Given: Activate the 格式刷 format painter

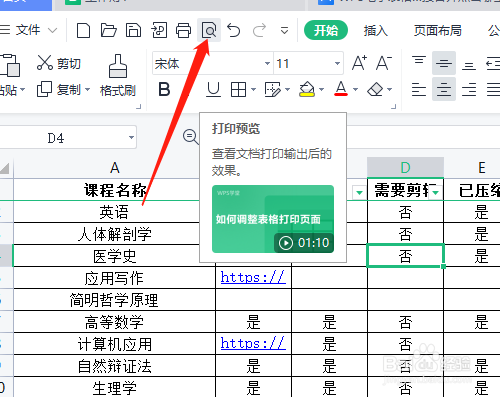Looking at the screenshot, I should 118,75.
